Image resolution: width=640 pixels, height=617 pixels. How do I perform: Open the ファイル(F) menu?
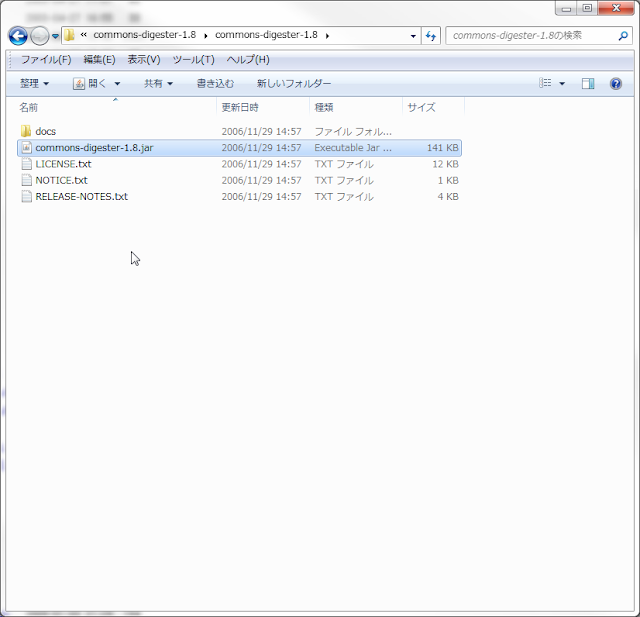[46, 60]
